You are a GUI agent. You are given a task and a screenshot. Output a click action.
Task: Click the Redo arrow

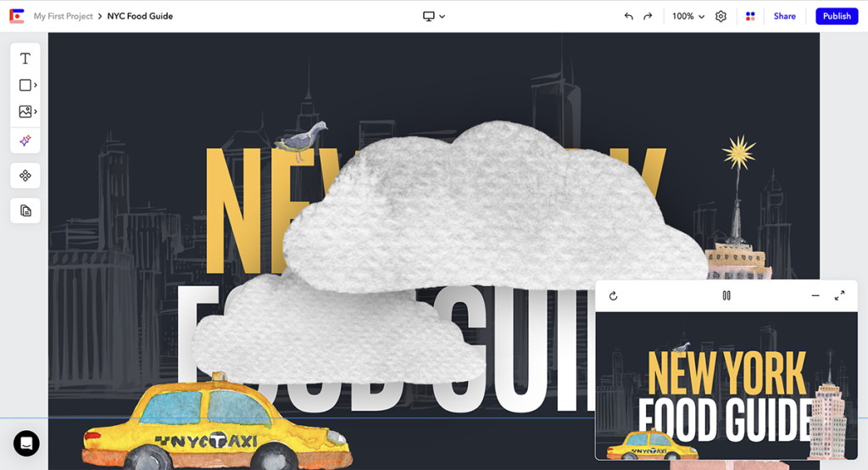click(x=648, y=16)
